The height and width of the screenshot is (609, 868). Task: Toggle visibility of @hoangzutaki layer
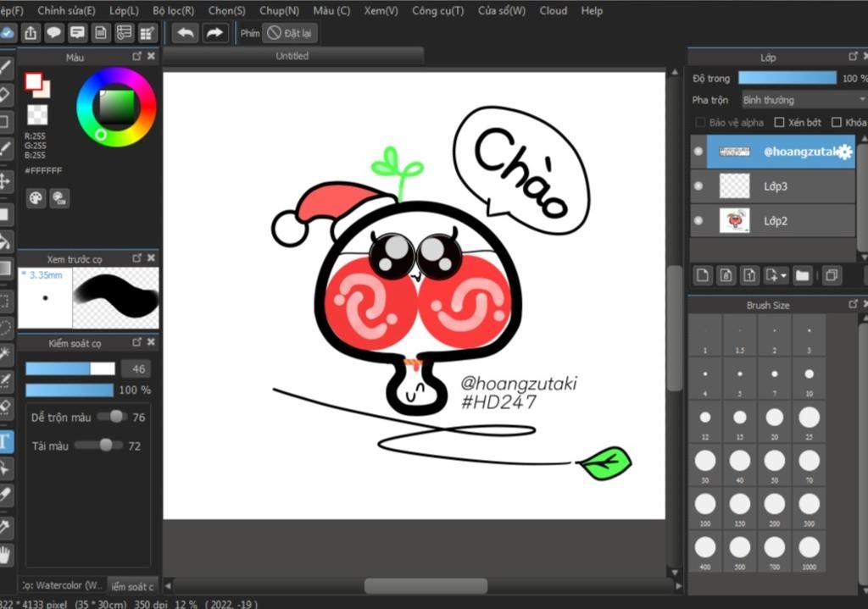pos(698,151)
